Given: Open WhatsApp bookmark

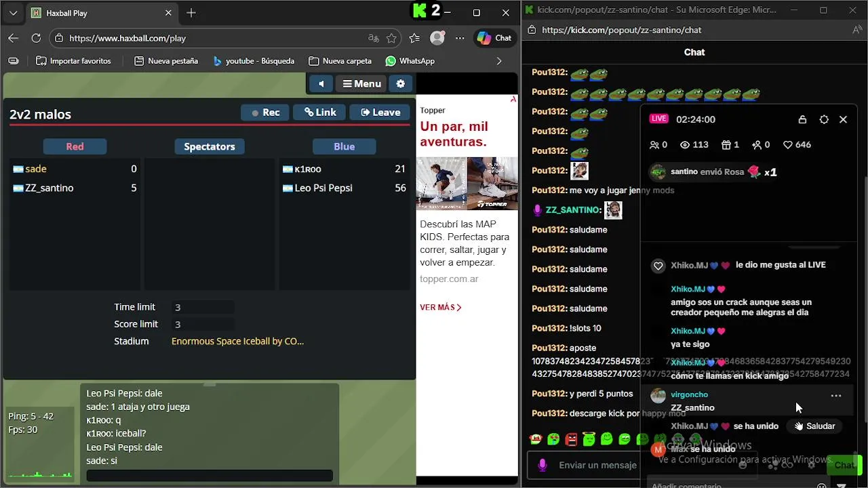Looking at the screenshot, I should (x=410, y=61).
